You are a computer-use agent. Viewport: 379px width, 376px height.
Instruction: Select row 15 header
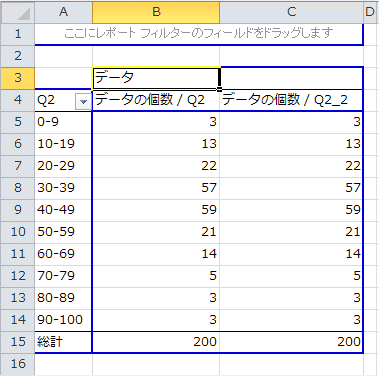(x=18, y=342)
